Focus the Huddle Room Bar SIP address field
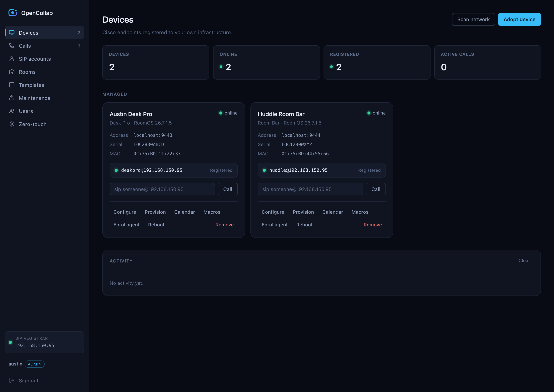This screenshot has width=554, height=392. [x=310, y=189]
